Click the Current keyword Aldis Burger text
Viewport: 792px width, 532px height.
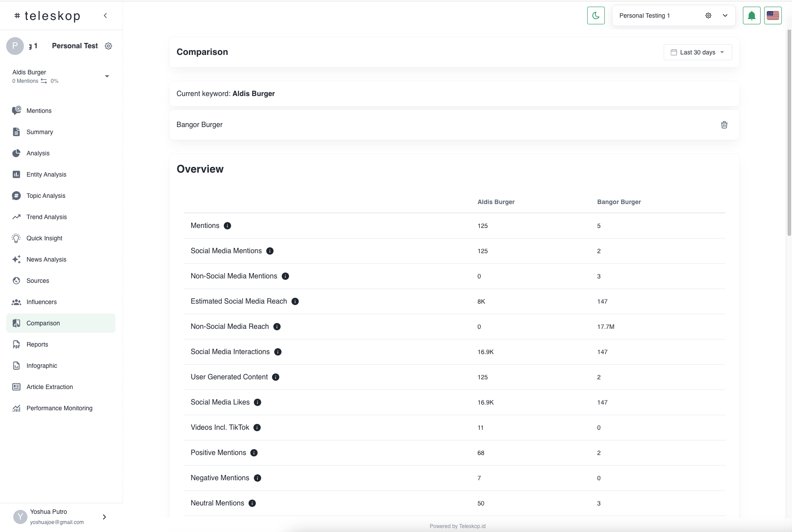coord(226,94)
